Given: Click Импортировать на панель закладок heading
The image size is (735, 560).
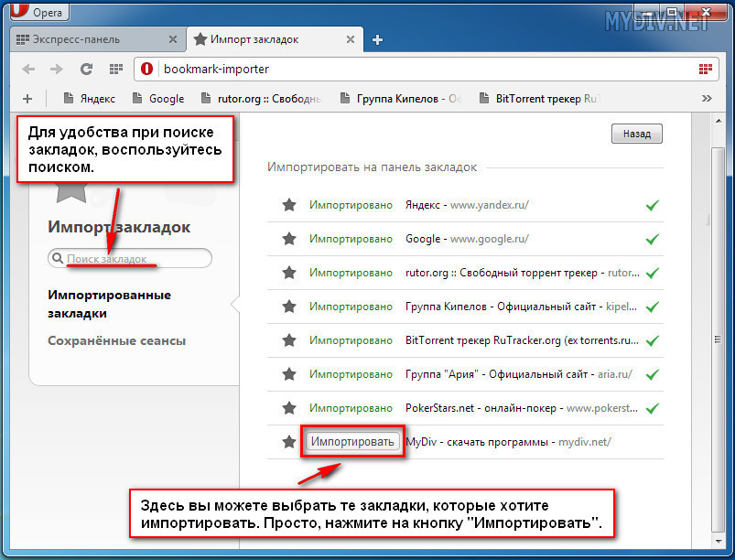Looking at the screenshot, I should 372,167.
